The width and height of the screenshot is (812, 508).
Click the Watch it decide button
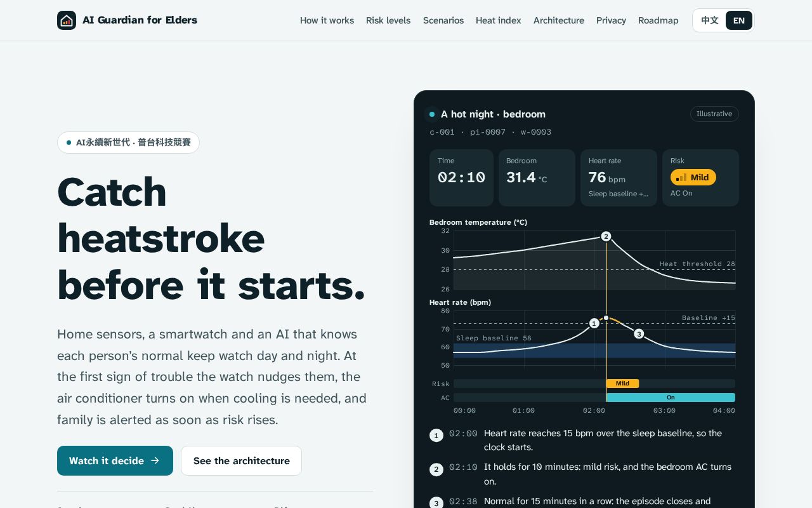point(115,460)
